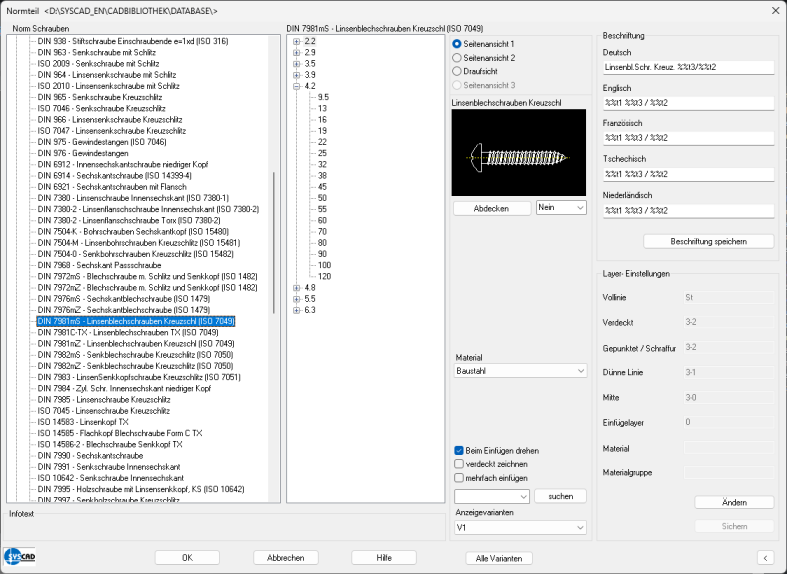Click the suchen button
Viewport: 787px width, 574px height.
click(x=561, y=496)
